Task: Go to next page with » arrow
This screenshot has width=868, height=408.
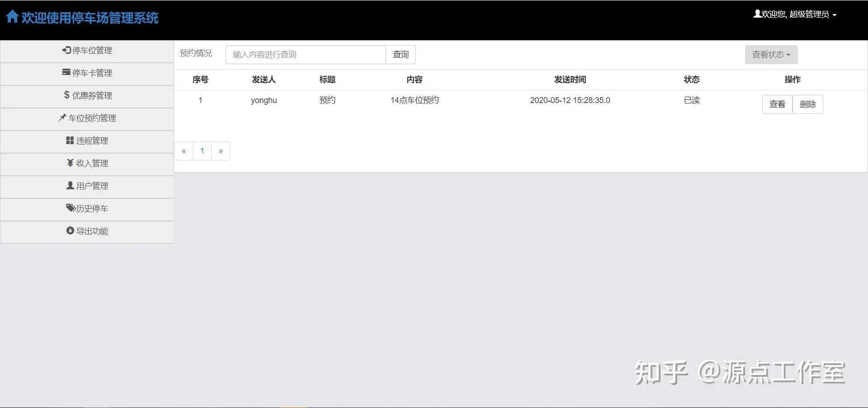Action: [x=221, y=151]
